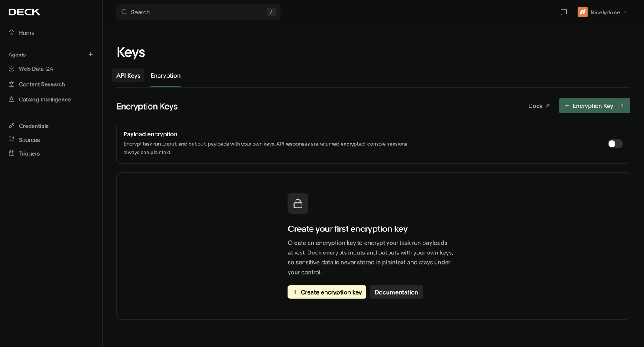Click the green Encryption Key button
This screenshot has height=347, width=644.
(594, 106)
